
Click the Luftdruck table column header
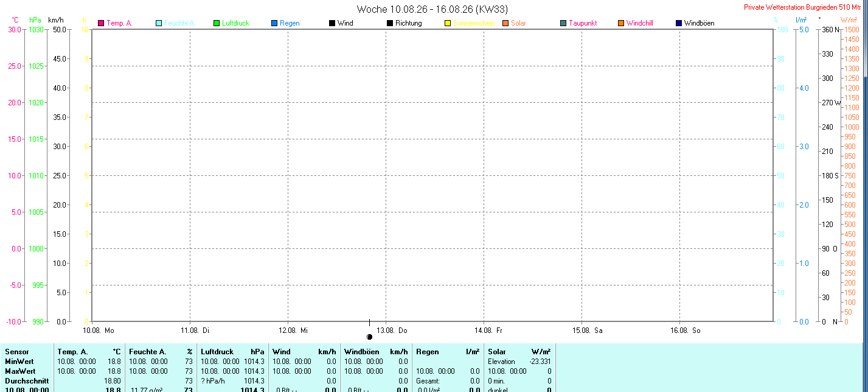(x=217, y=352)
